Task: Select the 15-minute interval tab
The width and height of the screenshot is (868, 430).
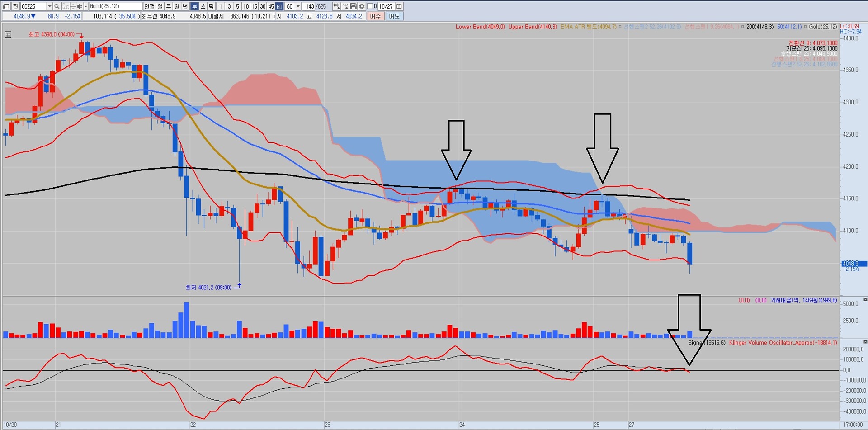Action: tap(255, 6)
